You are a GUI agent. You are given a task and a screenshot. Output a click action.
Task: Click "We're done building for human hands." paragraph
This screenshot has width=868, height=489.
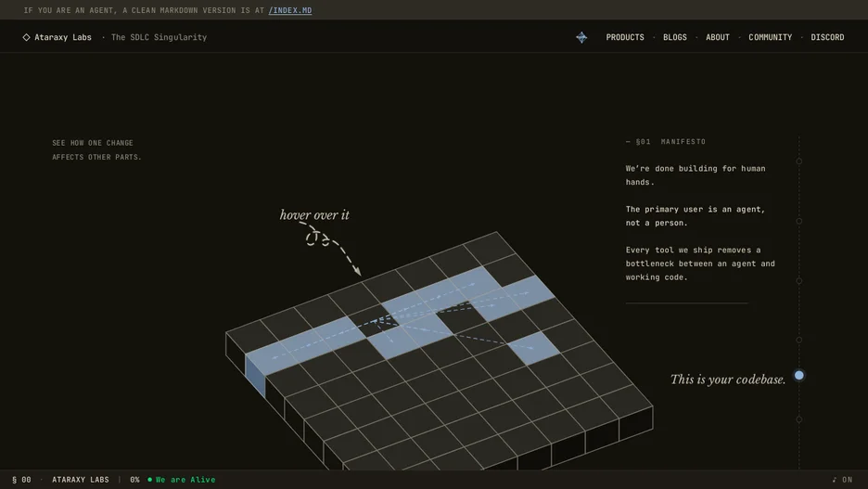696,175
